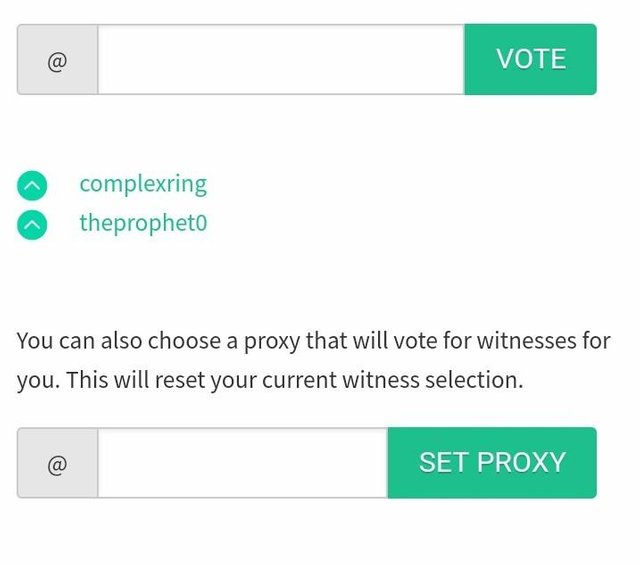
Task: Open the complexring witness profile link
Action: coord(143,184)
